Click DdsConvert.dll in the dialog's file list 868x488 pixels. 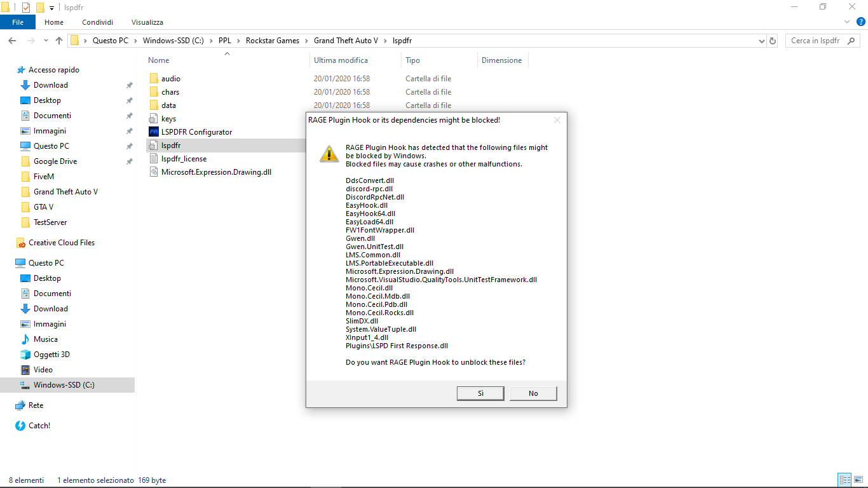tap(370, 180)
